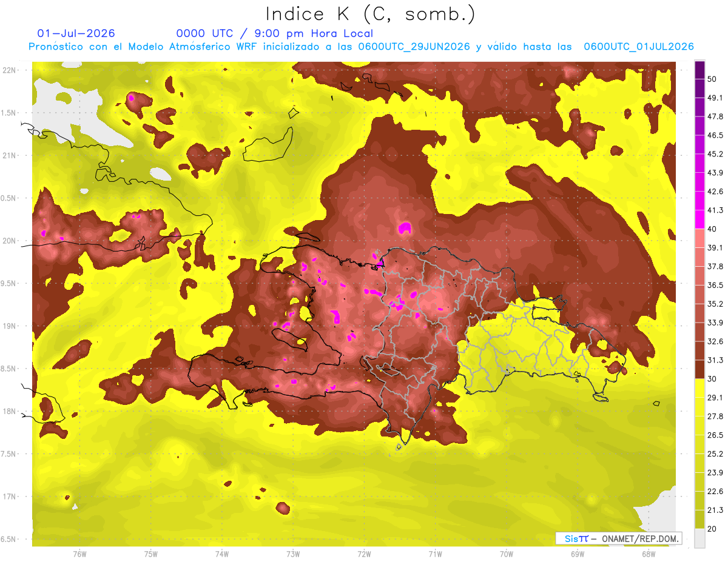This screenshot has width=728, height=562.
Task: Click the legend value "23.9"
Action: 715,472
